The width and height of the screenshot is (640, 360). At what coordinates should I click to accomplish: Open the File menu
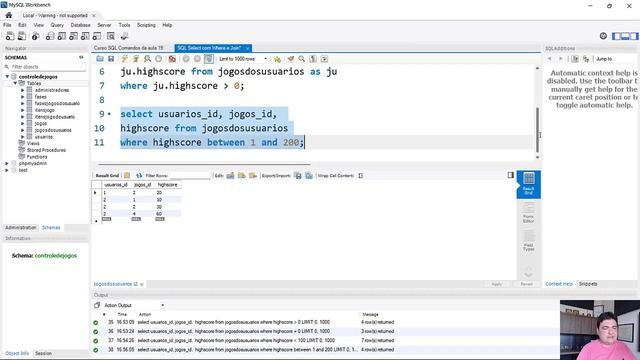(7, 25)
